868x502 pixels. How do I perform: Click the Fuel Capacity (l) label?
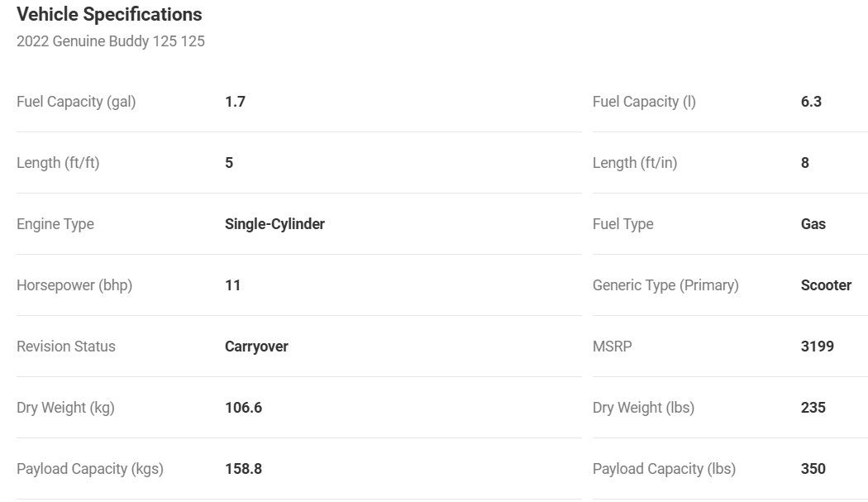[644, 102]
